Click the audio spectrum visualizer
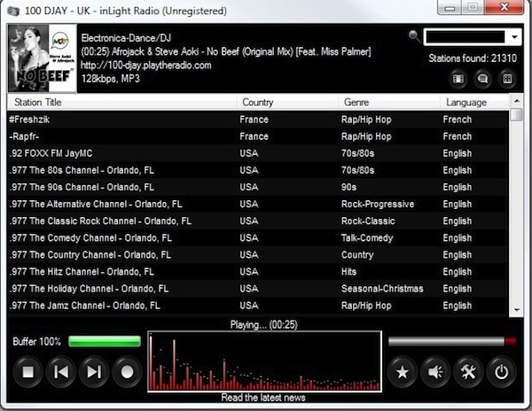532x411 pixels. tap(264, 361)
